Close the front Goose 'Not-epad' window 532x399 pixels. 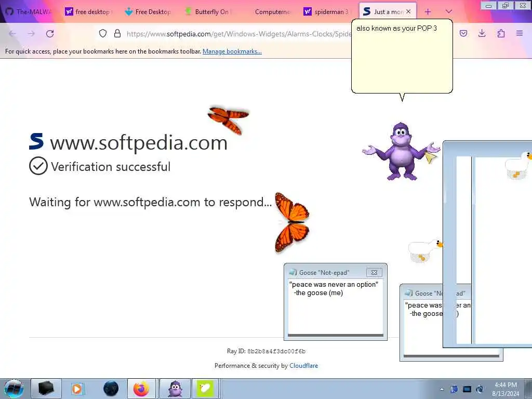pyautogui.click(x=374, y=272)
